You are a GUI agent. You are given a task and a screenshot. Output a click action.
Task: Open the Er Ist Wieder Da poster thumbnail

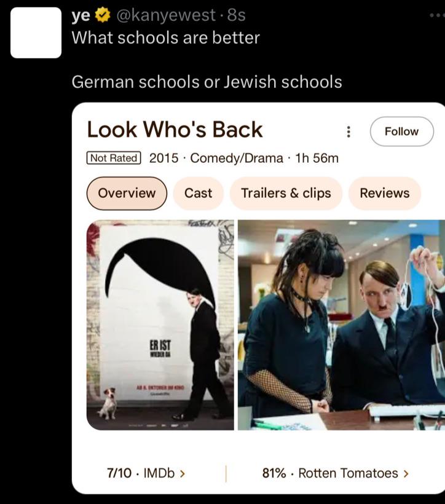point(160,325)
